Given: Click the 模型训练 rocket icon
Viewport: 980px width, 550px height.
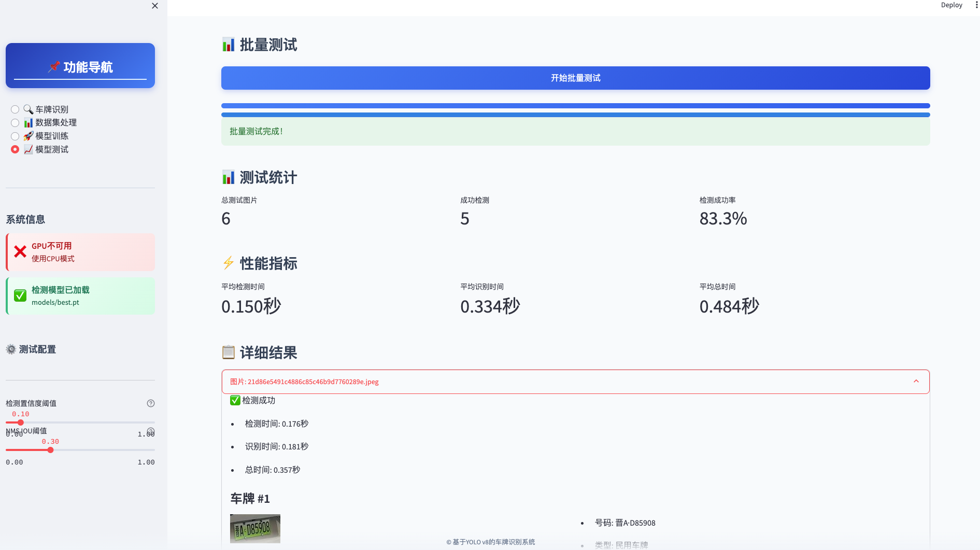Looking at the screenshot, I should [x=28, y=136].
